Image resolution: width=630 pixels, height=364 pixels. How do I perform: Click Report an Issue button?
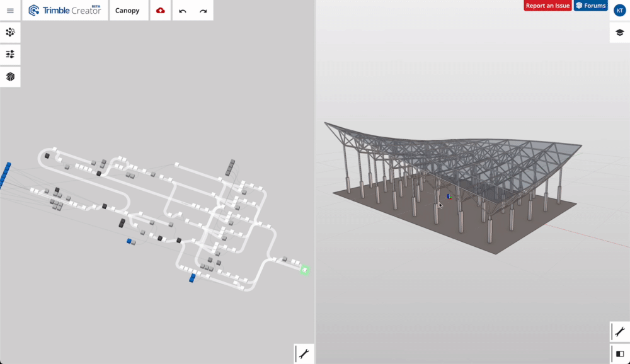[547, 6]
